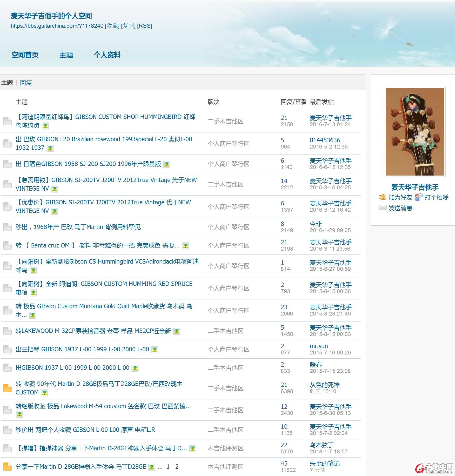455x476 pixels.
Task: Open the guitar headstock avatar image
Action: 415,132
